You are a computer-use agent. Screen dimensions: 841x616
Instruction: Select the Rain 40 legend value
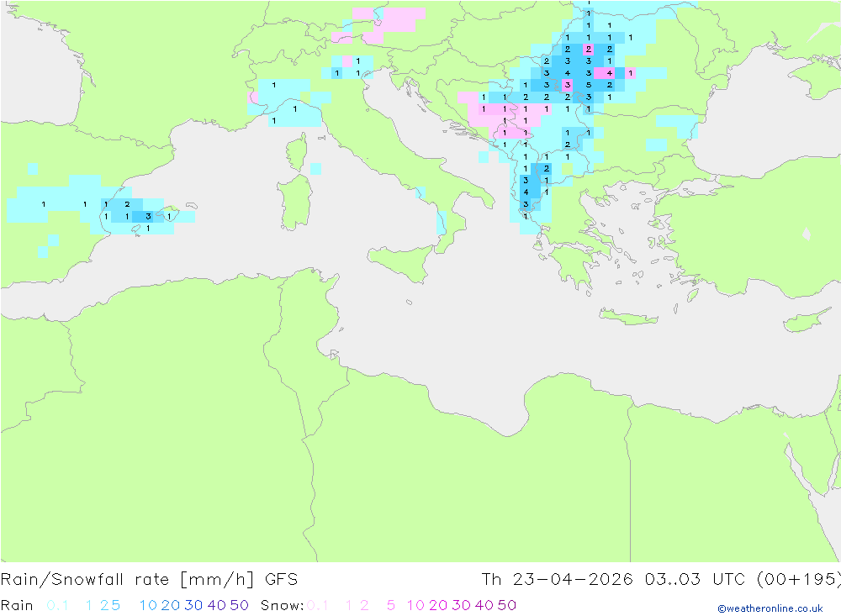217,605
